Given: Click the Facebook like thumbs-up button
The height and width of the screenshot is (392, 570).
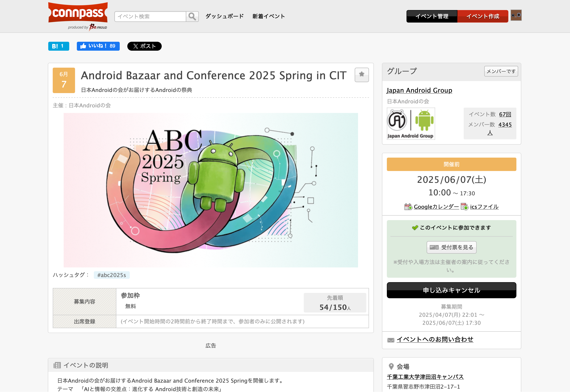Looking at the screenshot, I should click(x=98, y=46).
